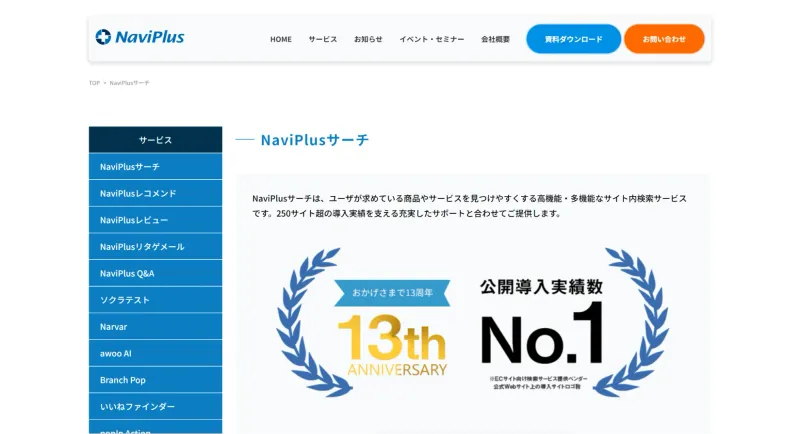Open the お知らせ menu item
The image size is (800, 434).
pos(368,39)
